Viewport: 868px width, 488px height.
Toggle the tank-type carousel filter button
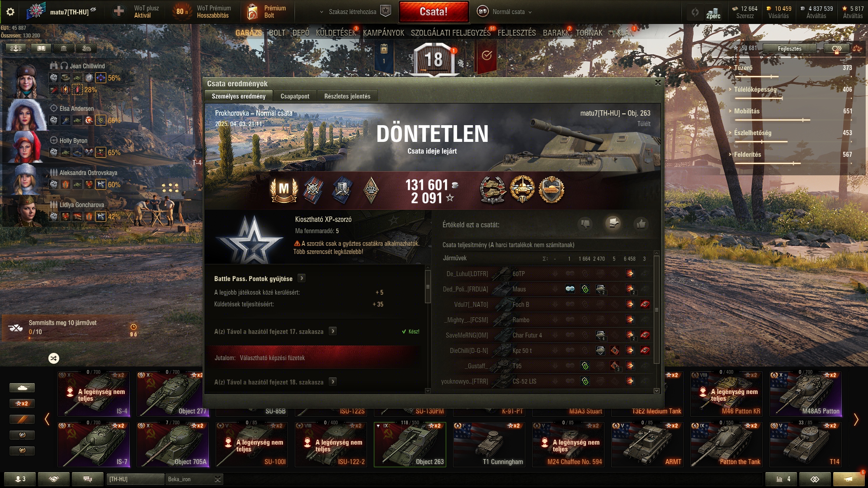22,388
